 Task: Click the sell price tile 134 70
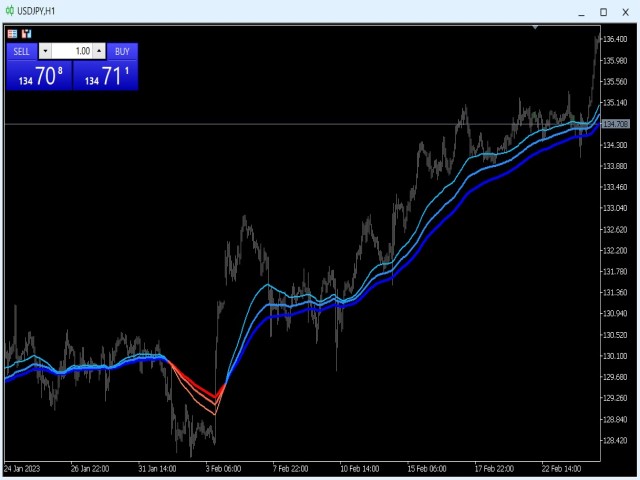[39, 76]
